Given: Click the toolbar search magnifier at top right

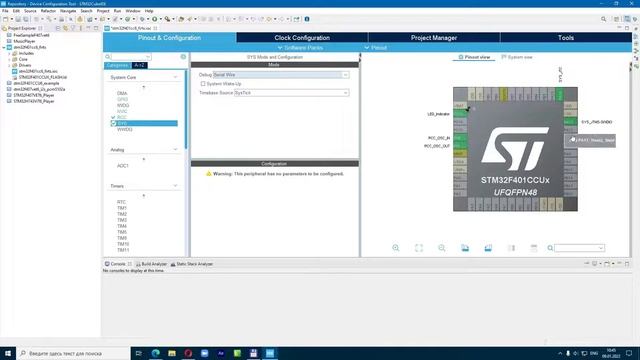Looking at the screenshot, I should coord(604,19).
